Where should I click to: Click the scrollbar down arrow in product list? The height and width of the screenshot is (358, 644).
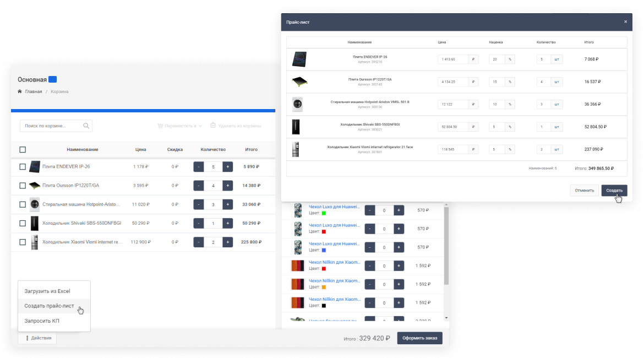point(446,318)
